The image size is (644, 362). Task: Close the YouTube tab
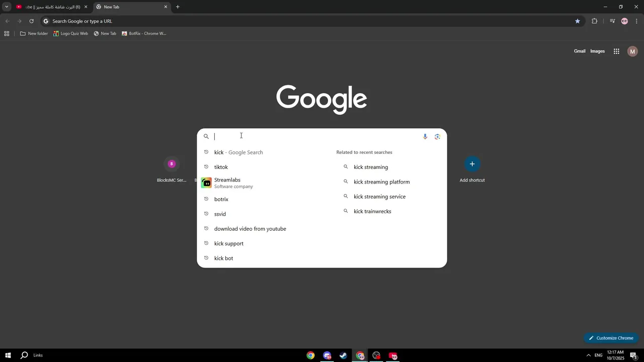pos(86,7)
